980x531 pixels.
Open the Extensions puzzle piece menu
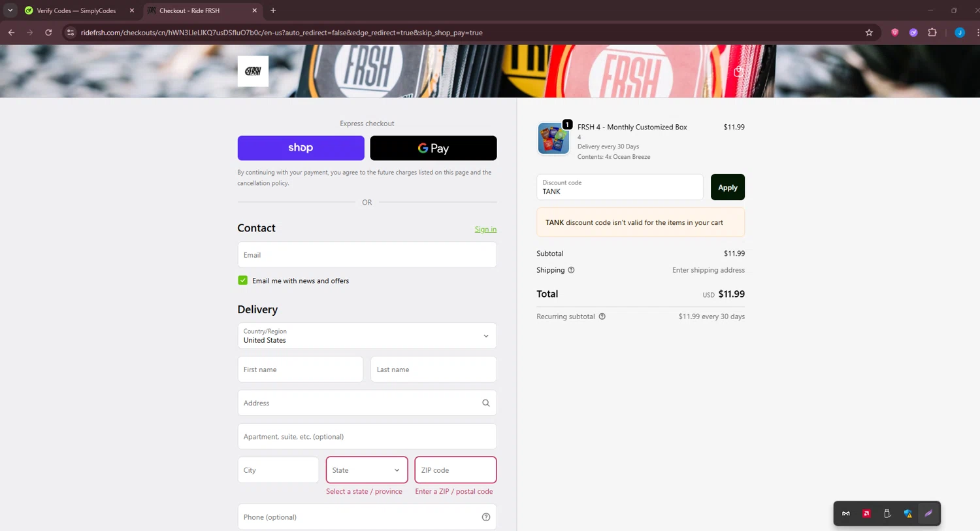[932, 32]
